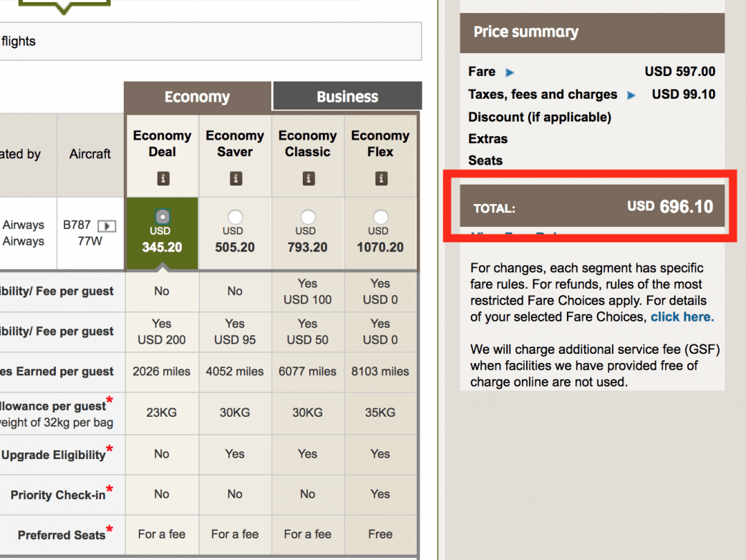Choose the Economy Flex USD 1070.20 fare
This screenshot has height=560, width=746.
[x=381, y=217]
